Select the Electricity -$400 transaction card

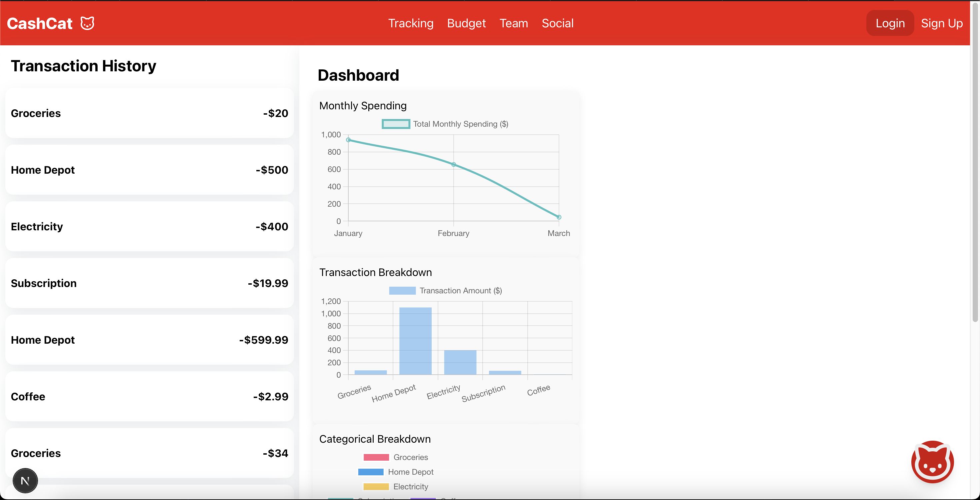pyautogui.click(x=149, y=226)
